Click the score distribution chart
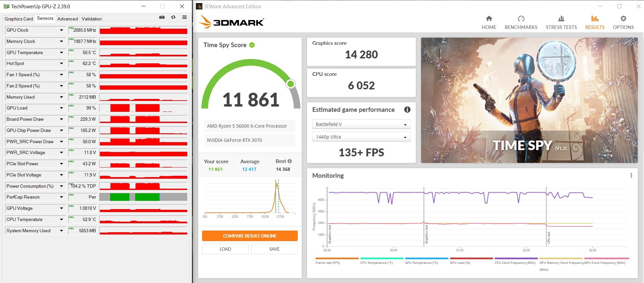The width and height of the screenshot is (644, 283). click(250, 199)
